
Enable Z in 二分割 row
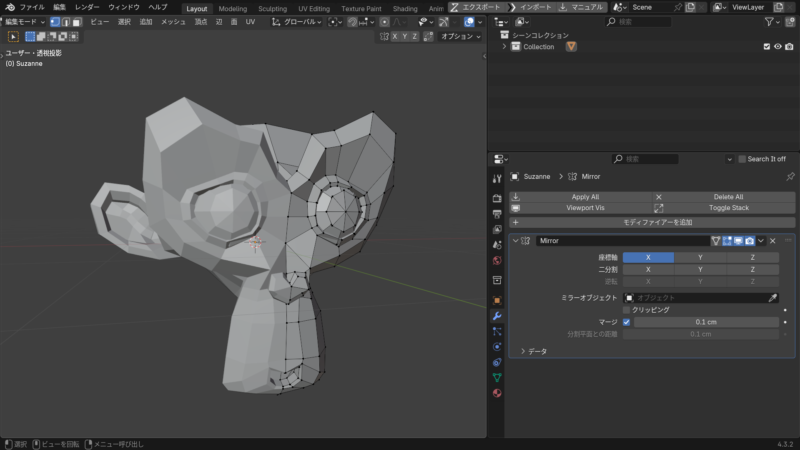[x=753, y=269]
